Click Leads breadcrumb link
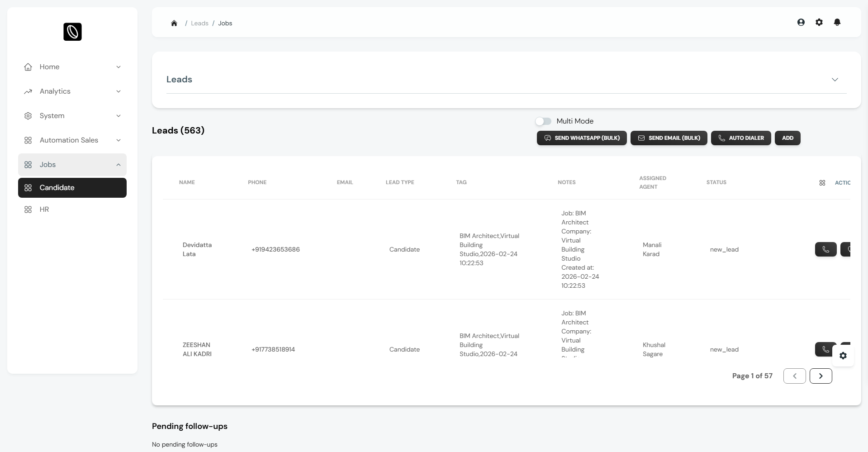 (199, 23)
